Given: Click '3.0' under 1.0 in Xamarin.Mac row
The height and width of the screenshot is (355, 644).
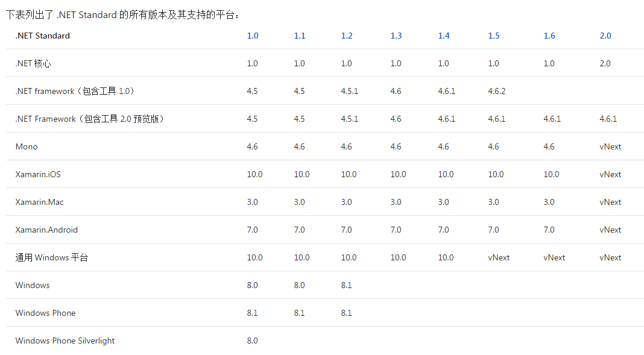Looking at the screenshot, I should click(252, 202).
